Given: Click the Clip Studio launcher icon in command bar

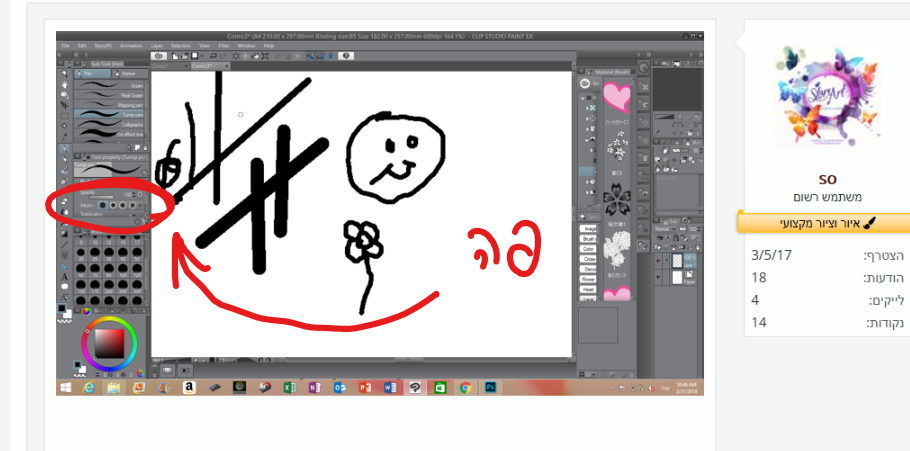Looking at the screenshot, I should (158, 56).
